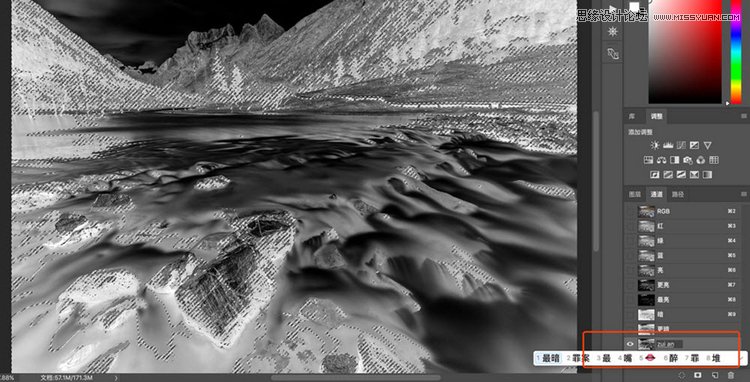Choose IME candidate 1 最暗
The image size is (750, 382).
(549, 358)
